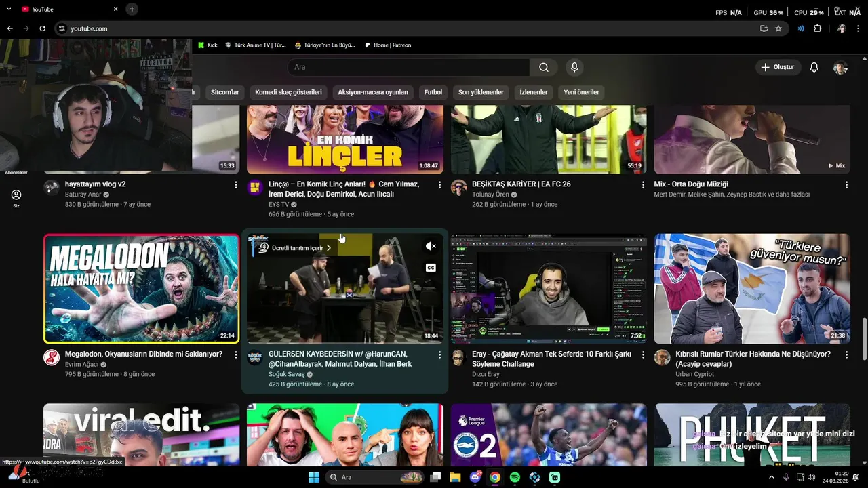Reload the page with refresh icon
The width and height of the screenshot is (868, 488).
point(42,28)
